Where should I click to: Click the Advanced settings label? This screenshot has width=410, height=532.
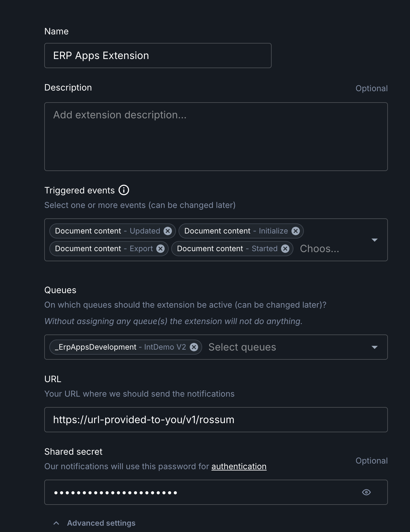click(101, 523)
